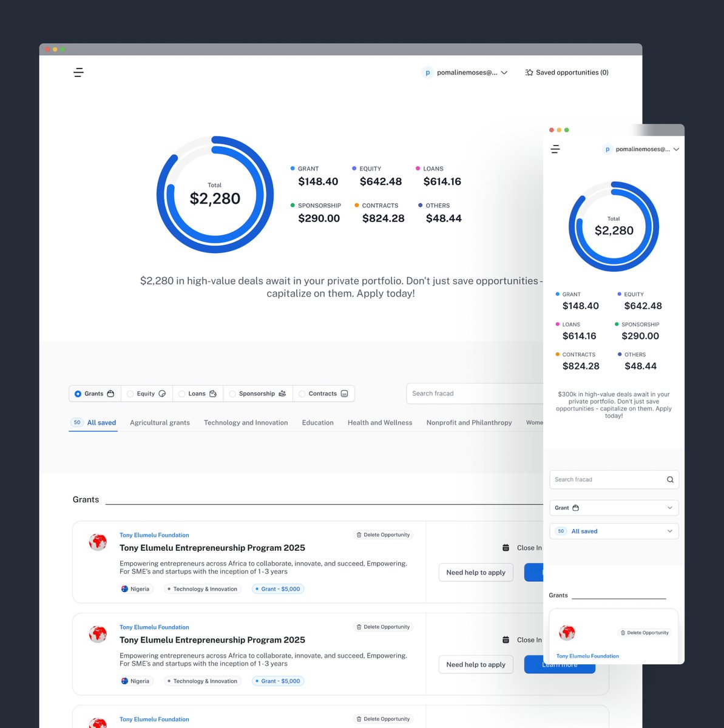724x728 pixels.
Task: Click the blue GRANT legend dot in the desktop view
Action: pyautogui.click(x=293, y=168)
